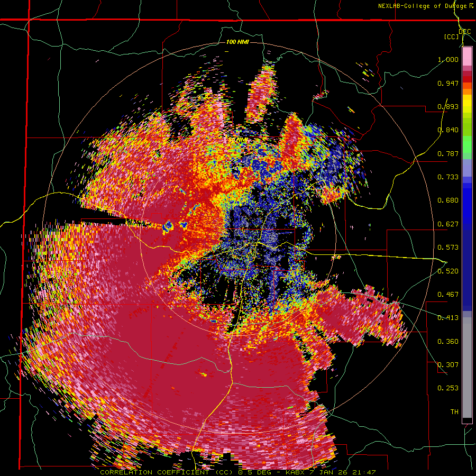476x476 pixels.
Task: Select the 0.467 legend value
Action: tap(448, 295)
